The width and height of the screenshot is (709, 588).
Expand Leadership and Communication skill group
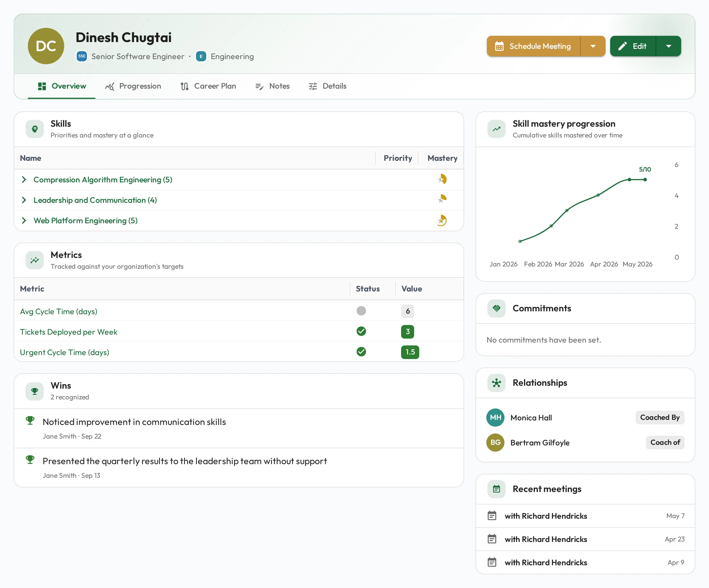tap(24, 200)
